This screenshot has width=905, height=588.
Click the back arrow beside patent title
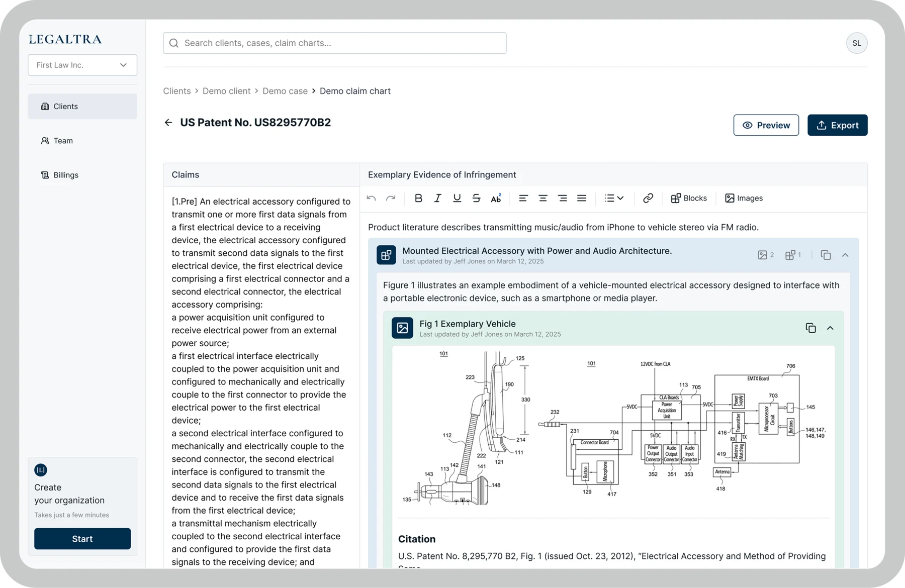click(x=168, y=123)
